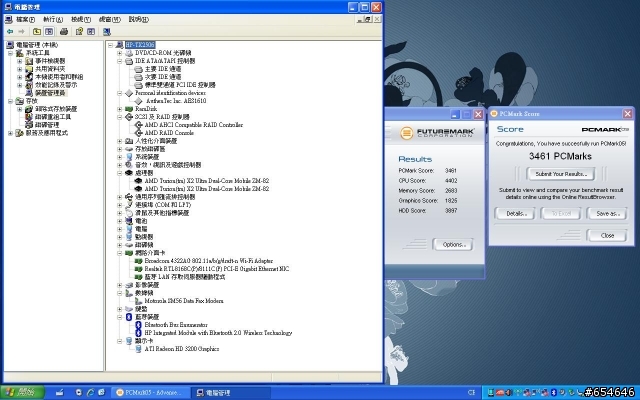The height and width of the screenshot is (400, 640).
Task: Click the Save as button in PCMark Score
Action: (607, 213)
